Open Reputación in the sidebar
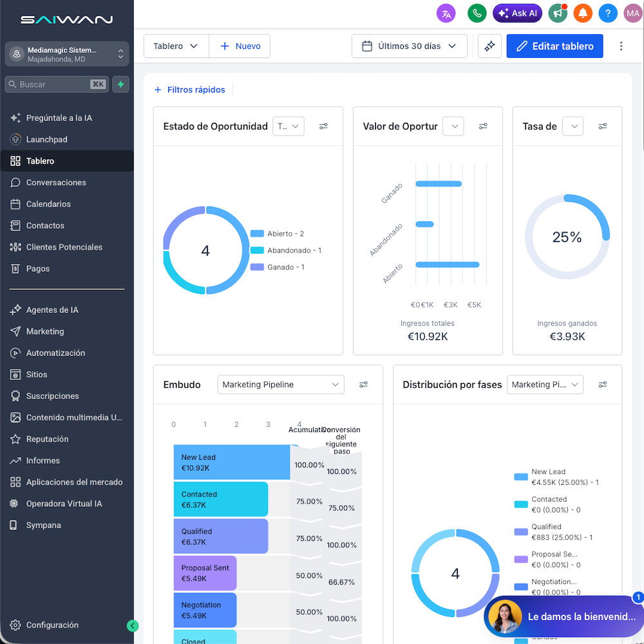Viewport: 644px width, 644px height. pos(67,439)
